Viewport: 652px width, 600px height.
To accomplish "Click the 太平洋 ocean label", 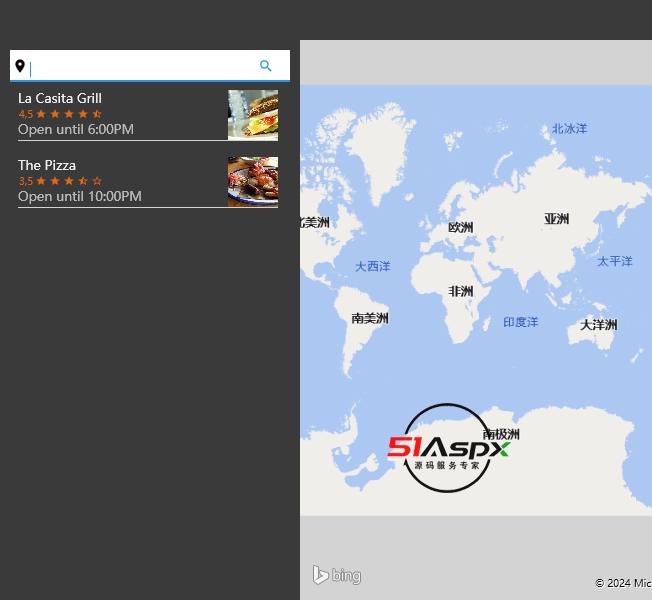I will tap(615, 262).
